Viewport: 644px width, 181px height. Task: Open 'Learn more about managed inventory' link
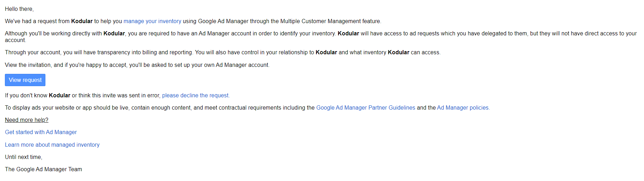pos(52,145)
